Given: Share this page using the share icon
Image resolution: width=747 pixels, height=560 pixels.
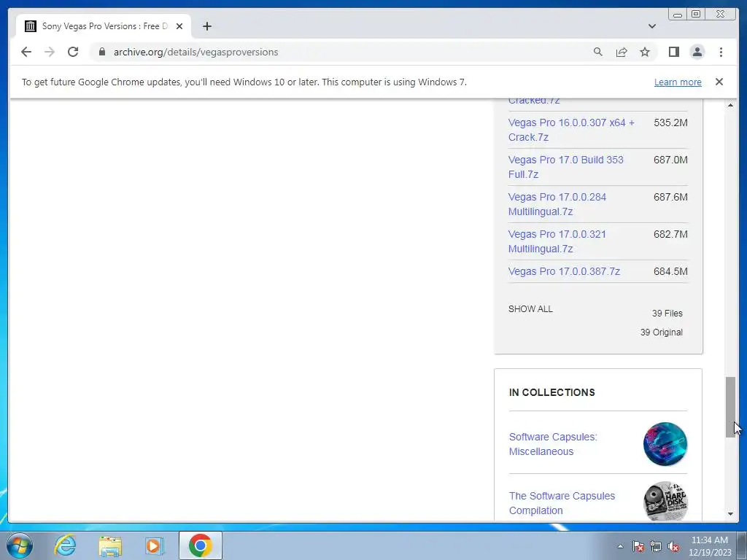Looking at the screenshot, I should tap(622, 52).
